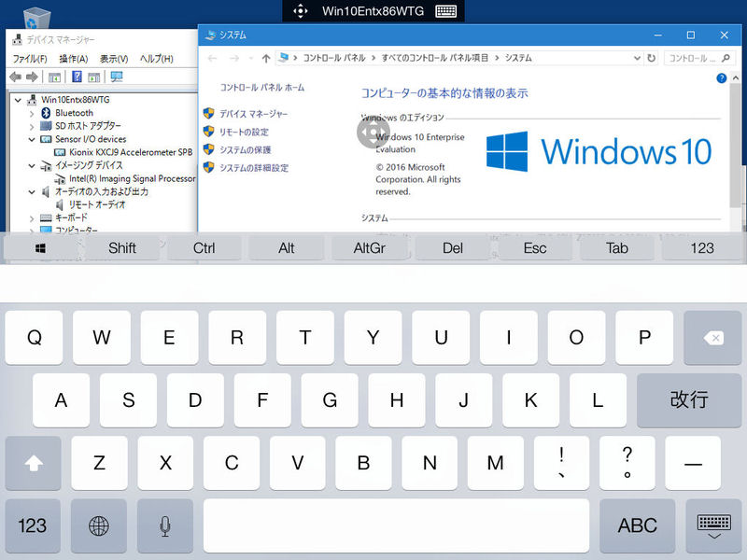Image resolution: width=747 pixels, height=560 pixels.
Task: Open the 表示(V) menu
Action: pos(114,59)
